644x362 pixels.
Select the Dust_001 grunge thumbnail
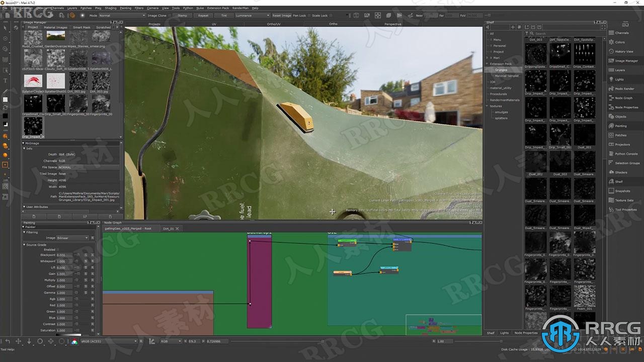pyautogui.click(x=584, y=134)
